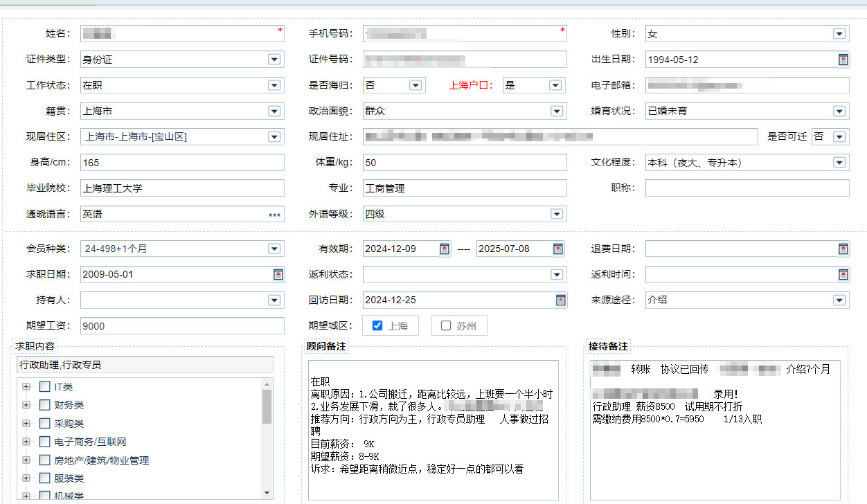Open the 返利时间 calendar icon

[843, 275]
